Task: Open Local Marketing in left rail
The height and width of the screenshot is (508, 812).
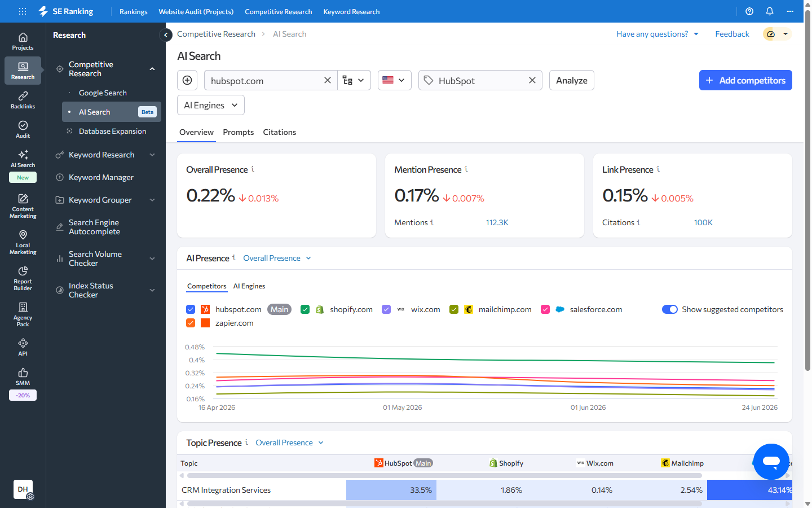Action: point(23,242)
